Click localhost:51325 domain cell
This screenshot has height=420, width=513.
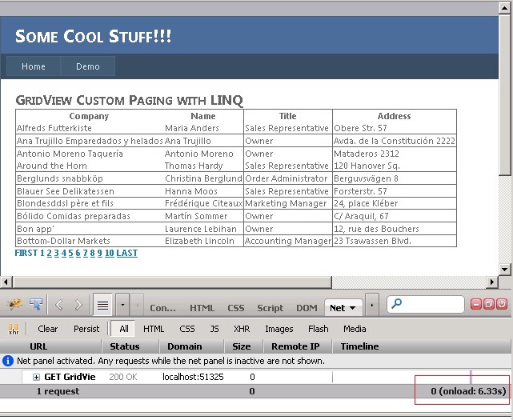(x=193, y=377)
